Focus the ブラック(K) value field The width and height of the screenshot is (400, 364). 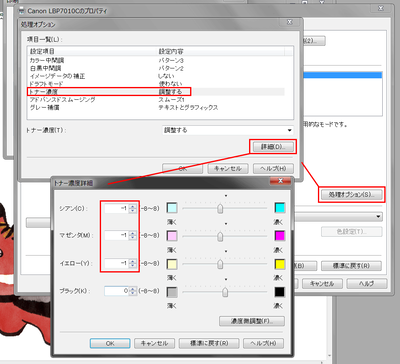point(117,291)
